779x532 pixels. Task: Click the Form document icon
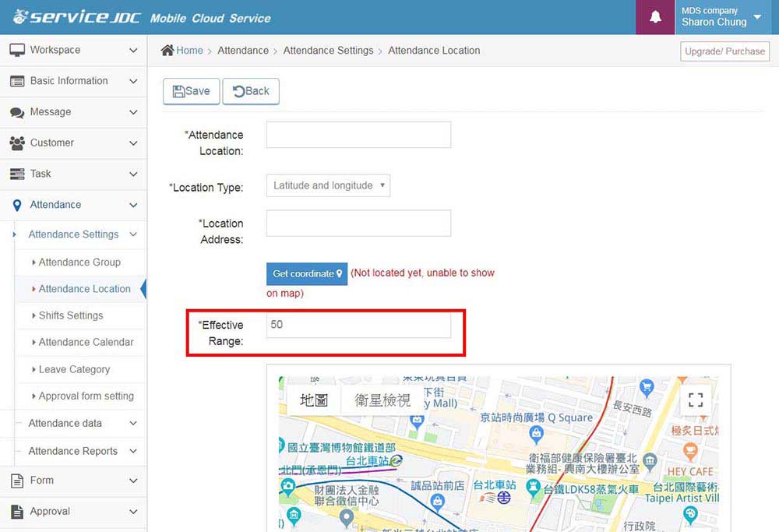coord(17,481)
